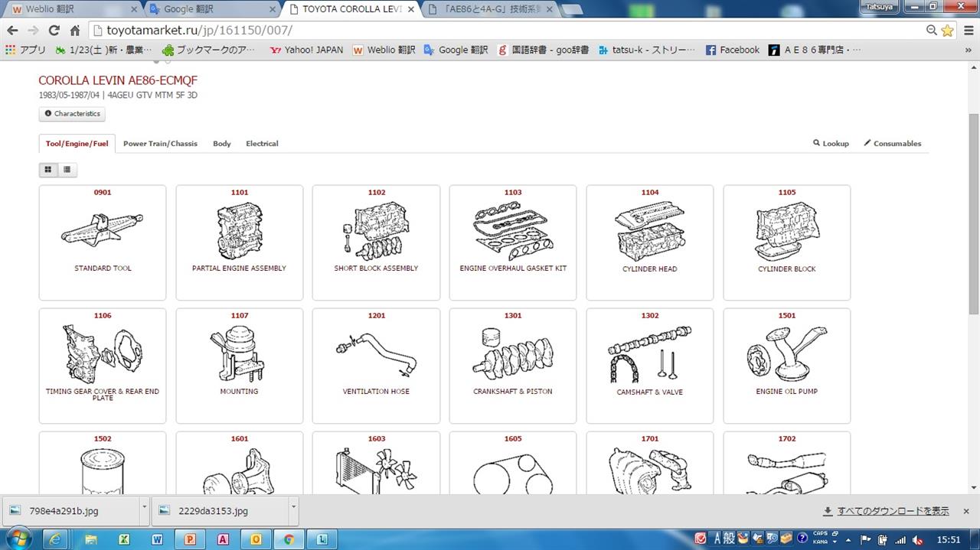
Task: Open the Consumables link
Action: [x=893, y=144]
